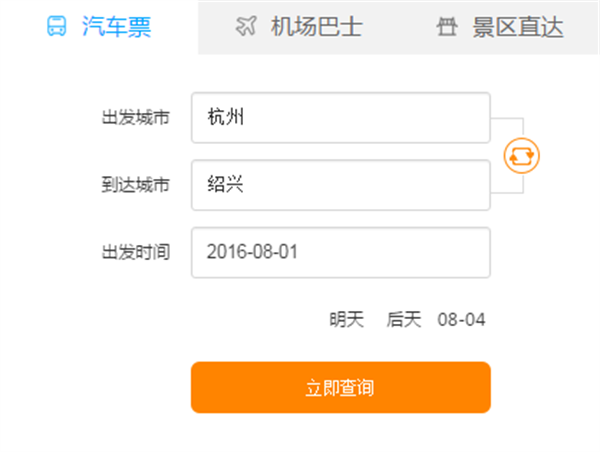Click the 到达城市 label

click(136, 185)
